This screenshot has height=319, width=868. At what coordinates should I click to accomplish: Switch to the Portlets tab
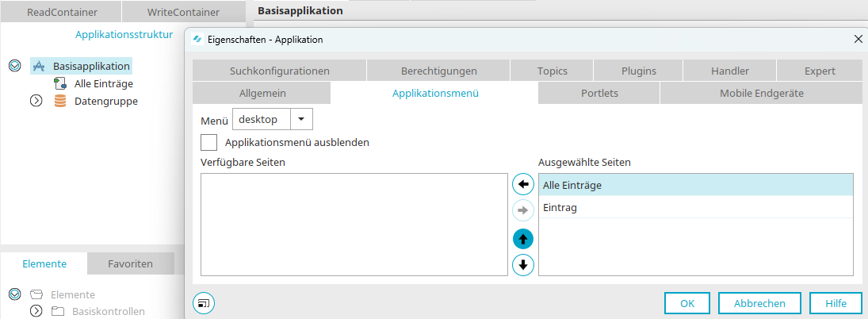(599, 93)
